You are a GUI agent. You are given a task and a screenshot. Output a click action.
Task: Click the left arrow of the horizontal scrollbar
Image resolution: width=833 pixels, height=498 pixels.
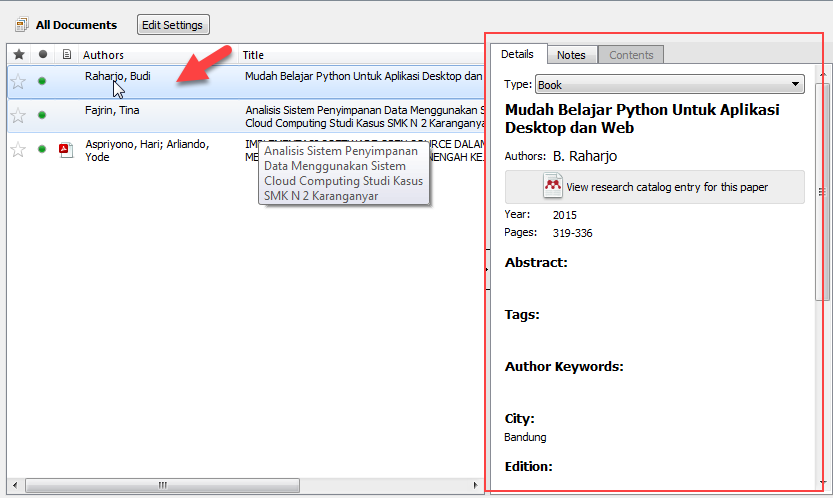point(16,486)
